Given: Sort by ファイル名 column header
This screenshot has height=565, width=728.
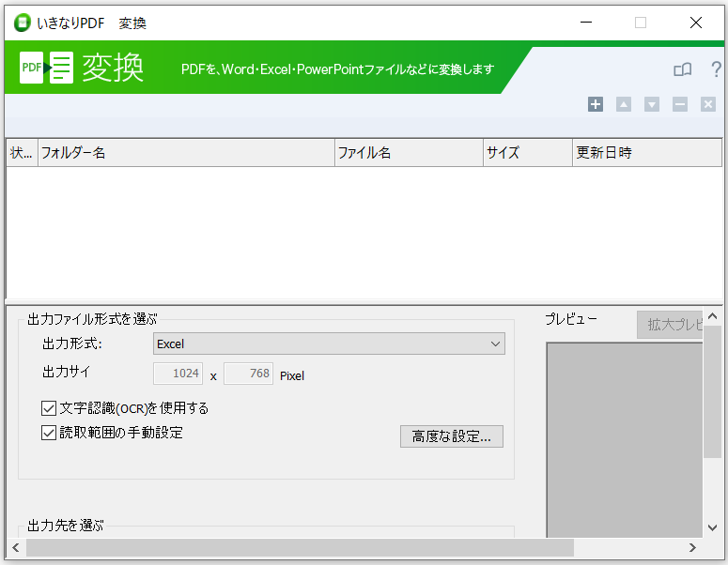Looking at the screenshot, I should (x=409, y=153).
